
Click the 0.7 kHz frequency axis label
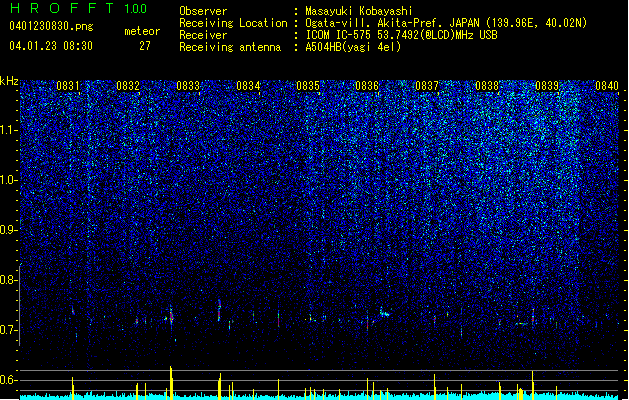[x=9, y=330]
